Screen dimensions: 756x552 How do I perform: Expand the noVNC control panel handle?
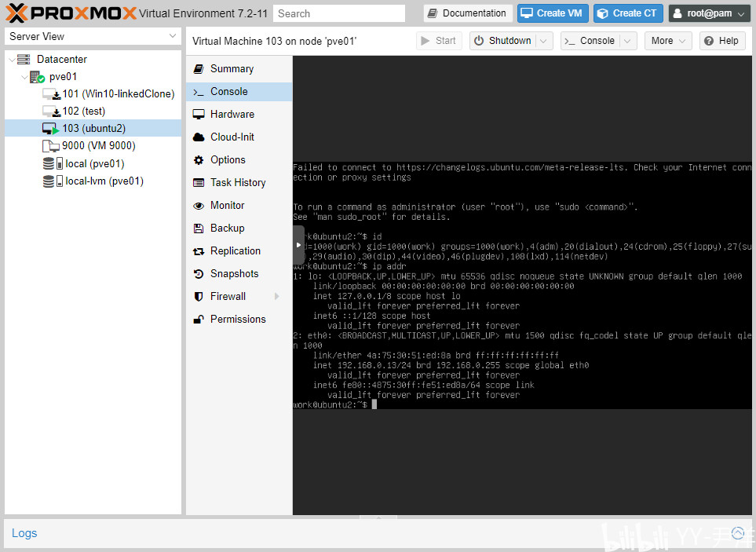click(298, 245)
